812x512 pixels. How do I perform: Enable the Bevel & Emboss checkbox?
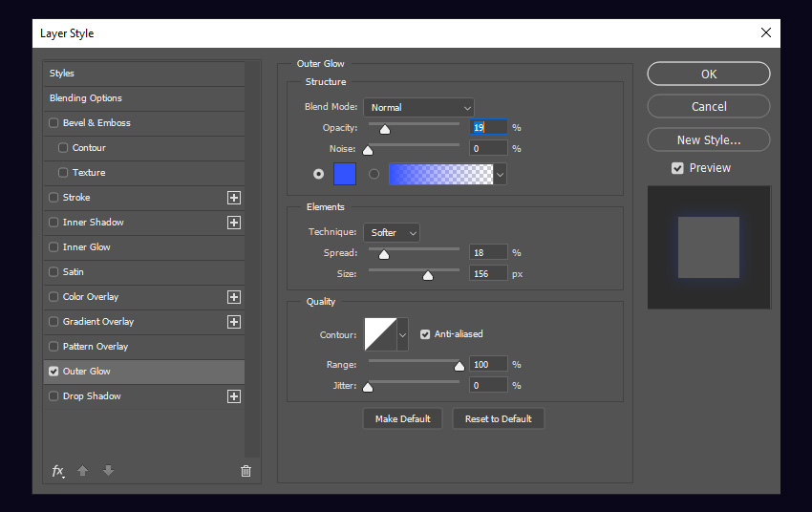(x=53, y=123)
